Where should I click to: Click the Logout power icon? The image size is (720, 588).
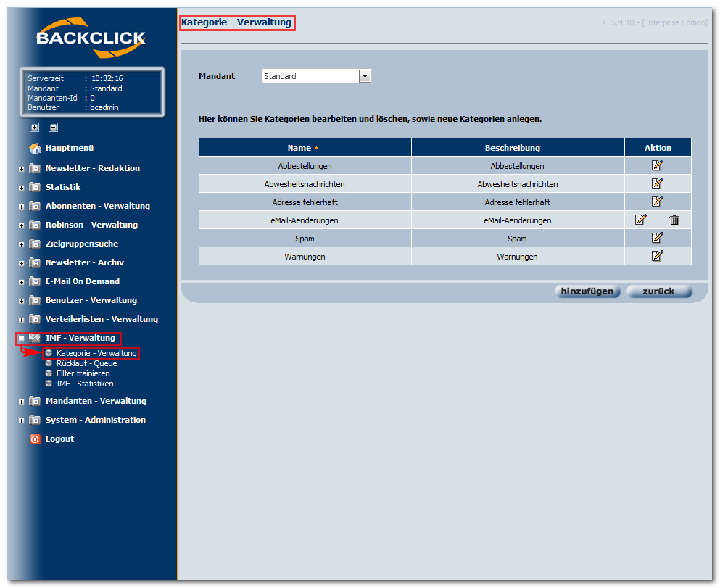point(35,439)
